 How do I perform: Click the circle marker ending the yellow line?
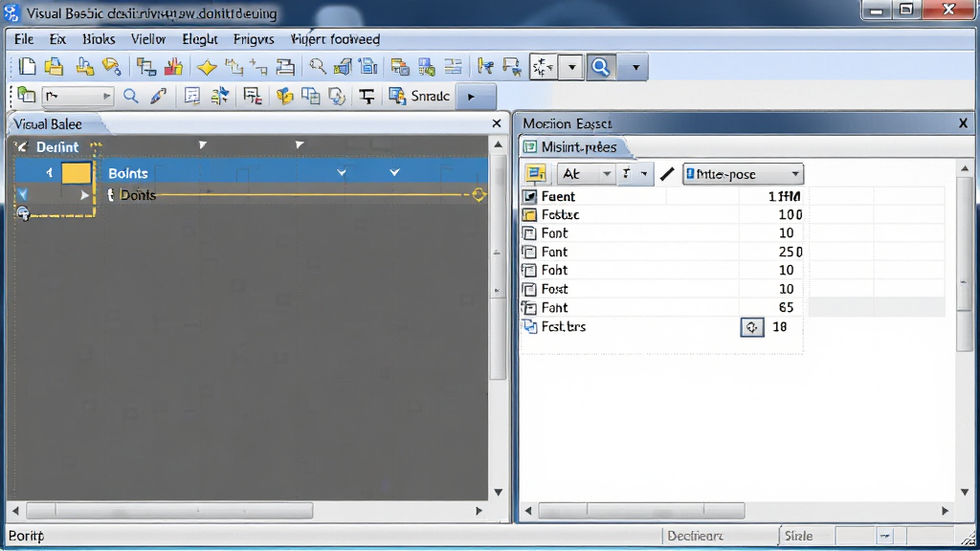click(x=479, y=194)
